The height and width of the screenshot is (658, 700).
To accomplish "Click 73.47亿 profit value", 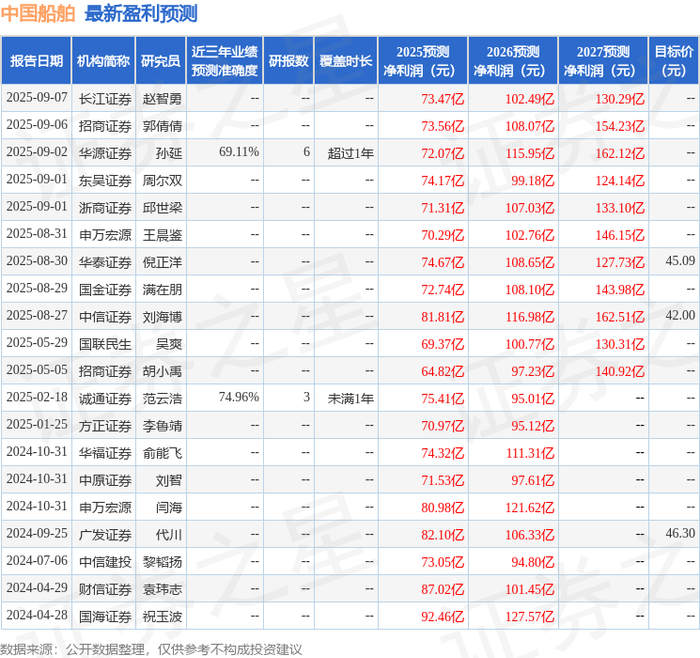I will [442, 99].
